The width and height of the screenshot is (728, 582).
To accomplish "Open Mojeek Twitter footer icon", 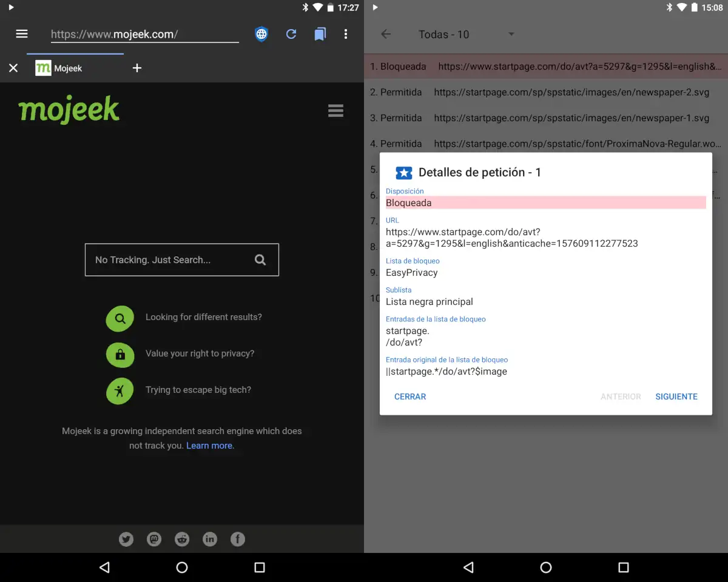I will [126, 539].
